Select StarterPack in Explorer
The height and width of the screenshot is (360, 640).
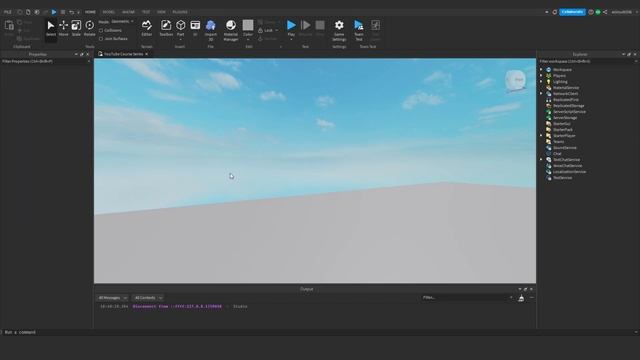[563, 130]
